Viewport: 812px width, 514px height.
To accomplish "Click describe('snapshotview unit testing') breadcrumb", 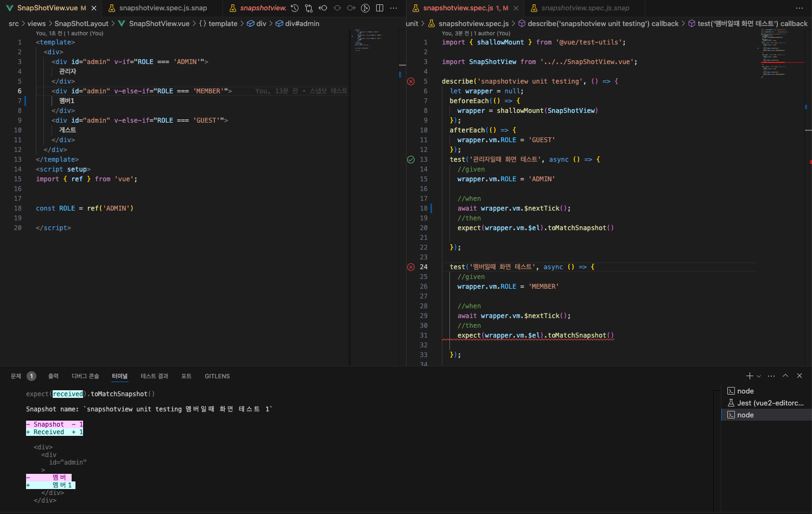I will 599,23.
